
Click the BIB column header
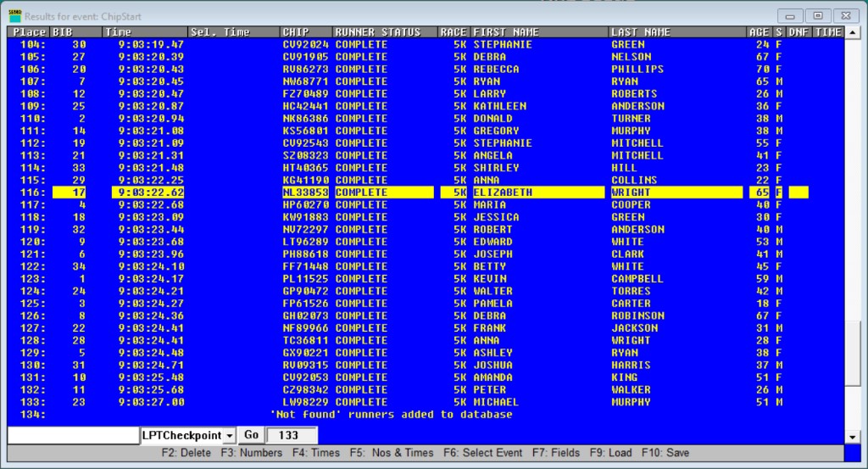tap(76, 32)
